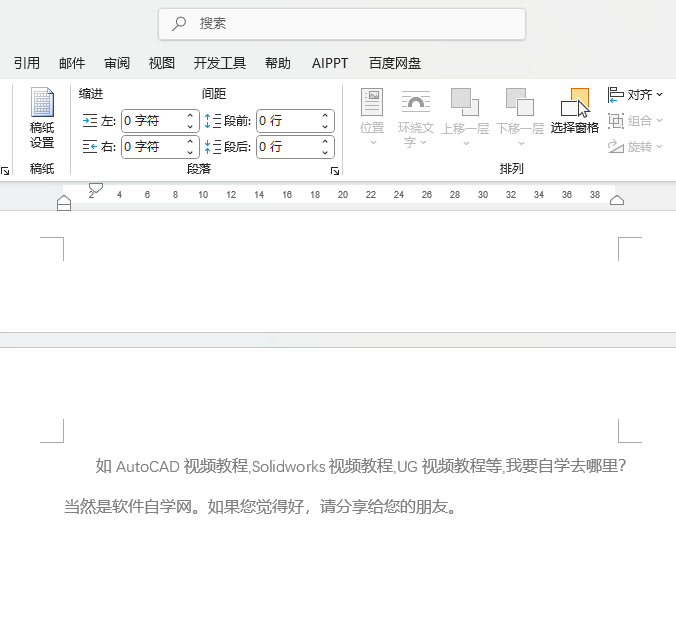The image size is (676, 617).
Task: Decrease the right indent 右 value
Action: pos(190,153)
